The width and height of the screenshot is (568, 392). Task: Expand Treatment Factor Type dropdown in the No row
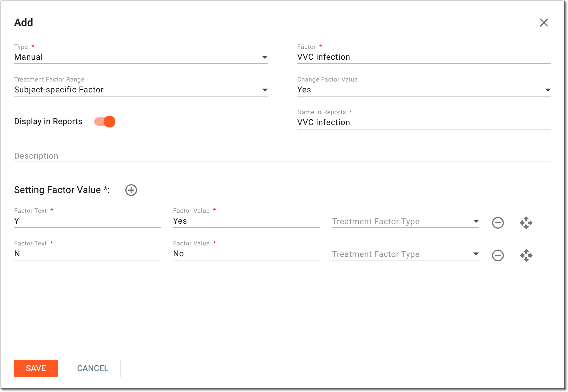pyautogui.click(x=406, y=254)
